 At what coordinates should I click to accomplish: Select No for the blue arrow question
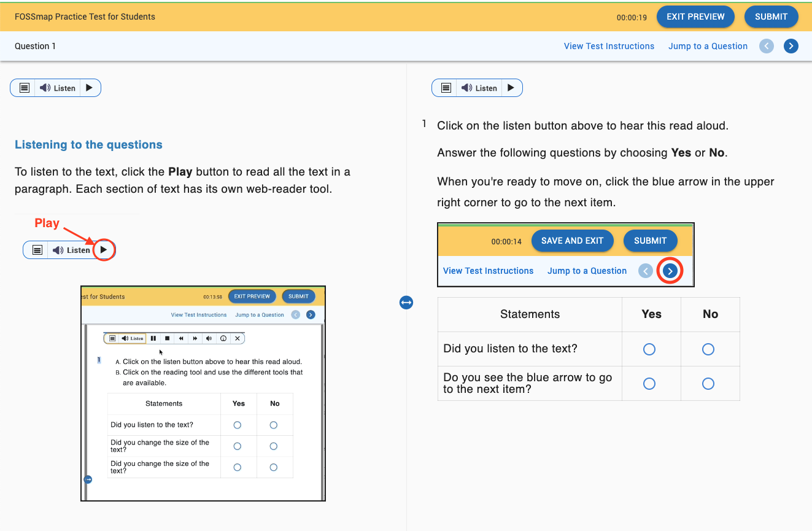[x=708, y=383]
